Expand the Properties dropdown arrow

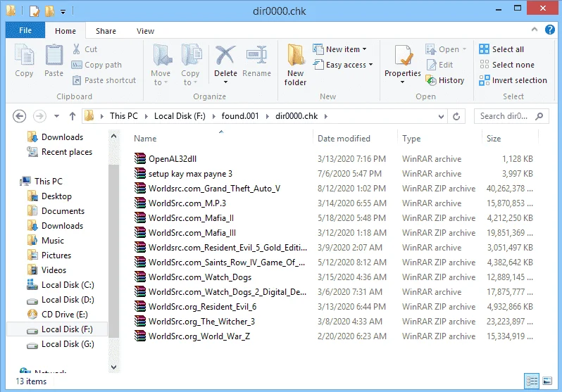(403, 82)
